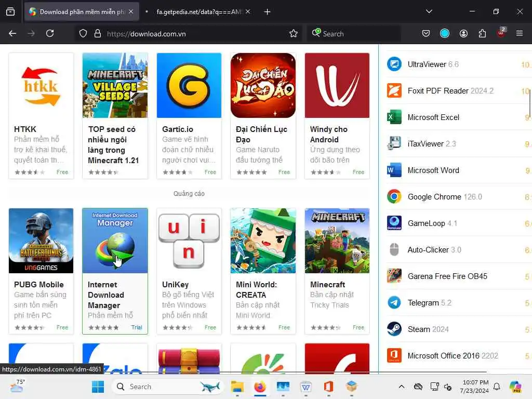Image resolution: width=532 pixels, height=399 pixels.
Task: Expand the list all tabs dropdown
Action: [429, 11]
